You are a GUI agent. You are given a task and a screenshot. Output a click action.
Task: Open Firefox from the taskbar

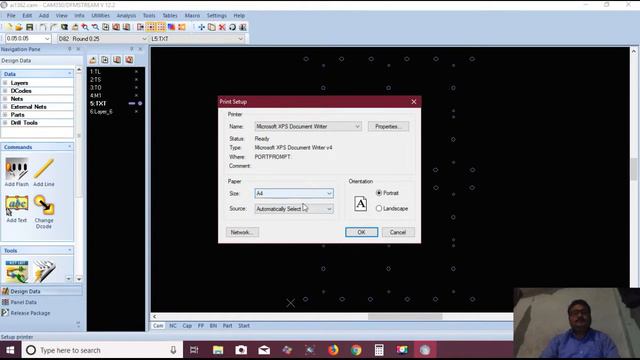(x=333, y=350)
